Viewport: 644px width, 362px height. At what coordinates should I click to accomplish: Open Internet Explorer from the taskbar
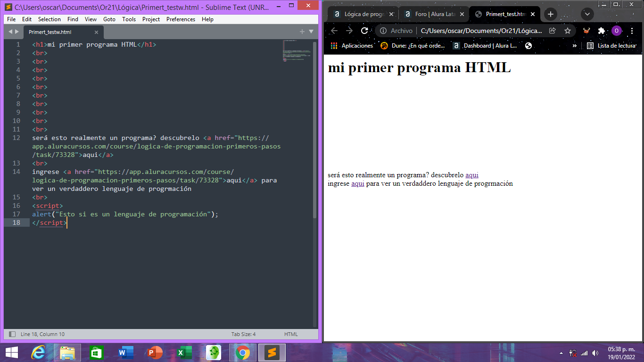coord(39,353)
